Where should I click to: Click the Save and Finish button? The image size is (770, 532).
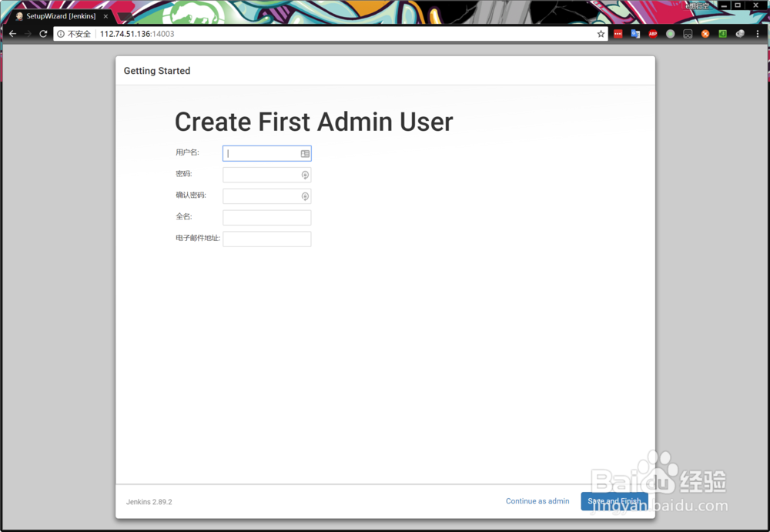point(614,501)
